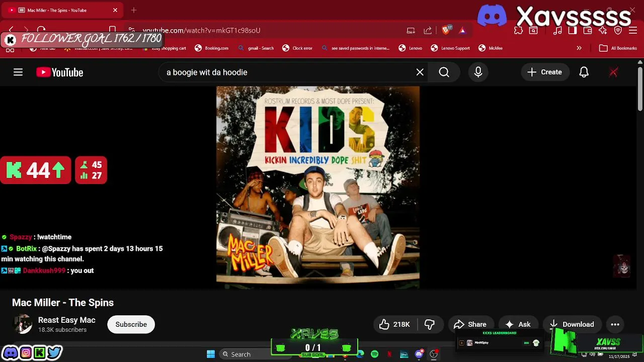The width and height of the screenshot is (644, 362).
Task: Expand hidden bookmarks chevron
Action: [579, 48]
